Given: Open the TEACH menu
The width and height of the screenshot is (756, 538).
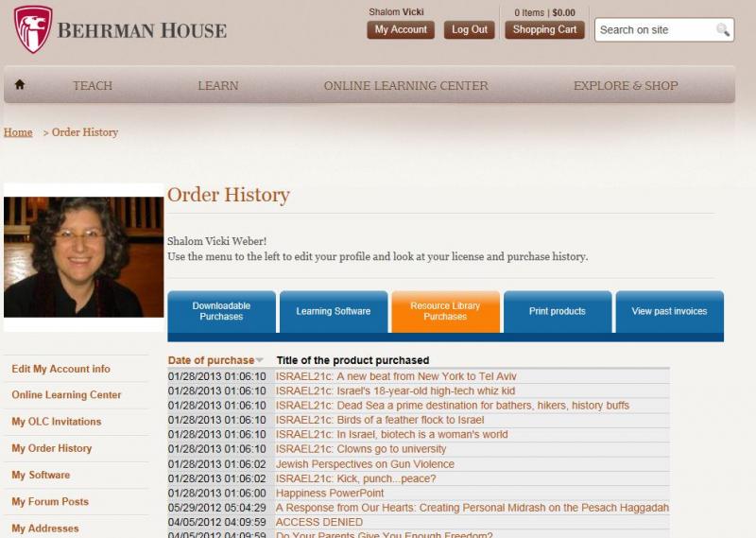Looking at the screenshot, I should [x=92, y=86].
